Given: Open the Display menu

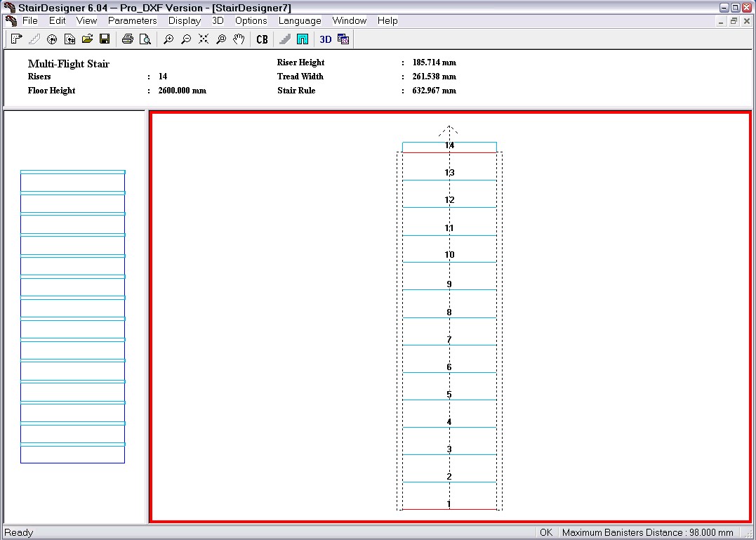Looking at the screenshot, I should tap(185, 21).
